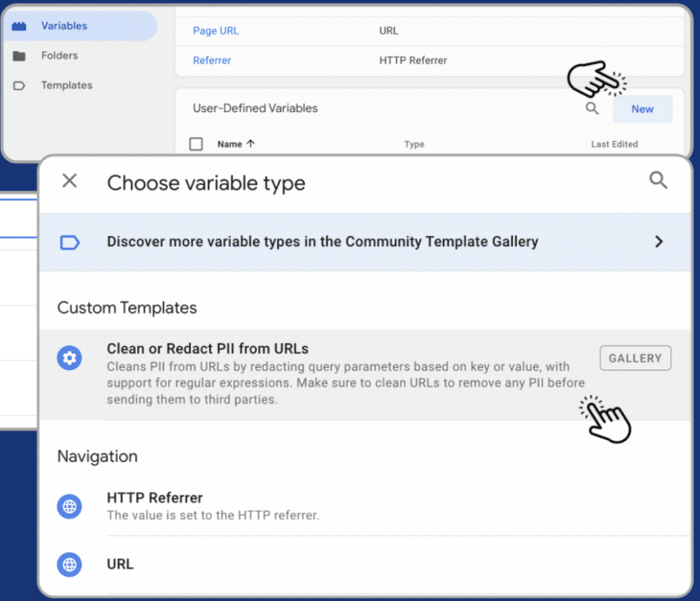Viewport: 700px width, 601px height.
Task: Open Templates in the sidebar
Action: [66, 85]
